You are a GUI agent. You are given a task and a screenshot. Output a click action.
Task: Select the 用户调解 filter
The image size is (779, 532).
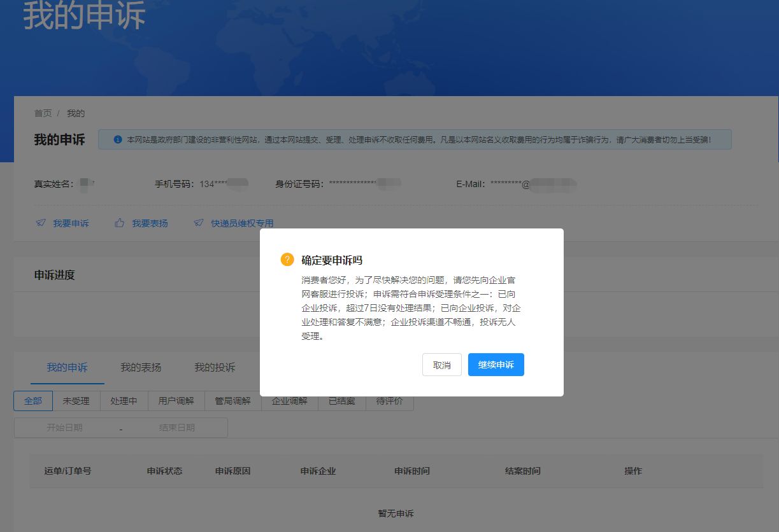[x=176, y=401]
